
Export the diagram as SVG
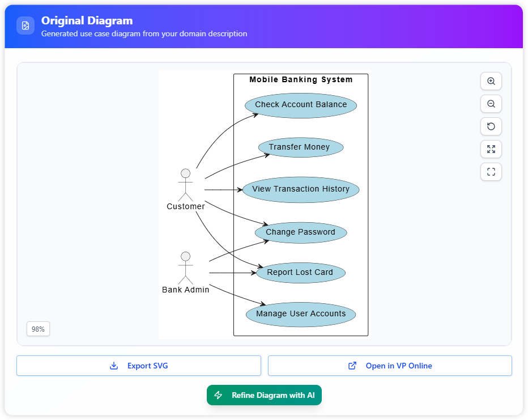tap(139, 366)
